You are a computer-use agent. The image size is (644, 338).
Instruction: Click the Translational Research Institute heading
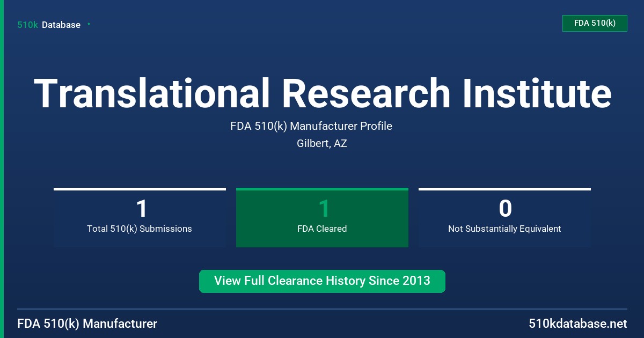[323, 93]
